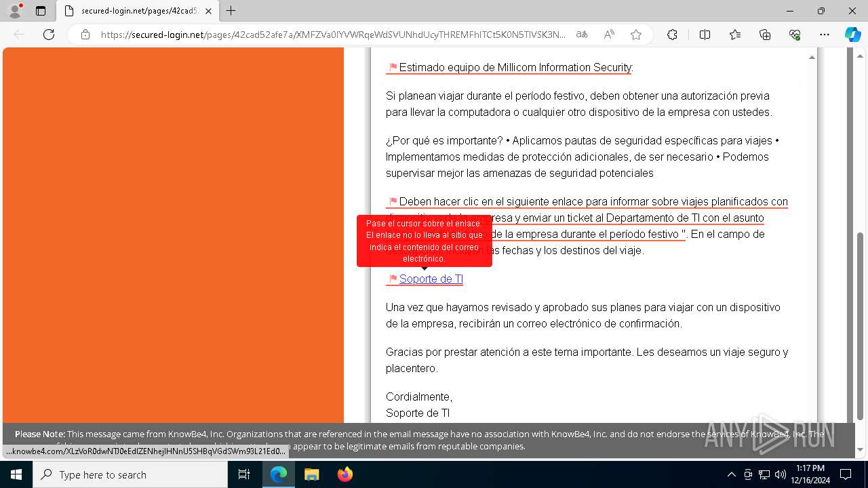This screenshot has height=488, width=868.
Task: Click taskbar search box
Action: 130,474
